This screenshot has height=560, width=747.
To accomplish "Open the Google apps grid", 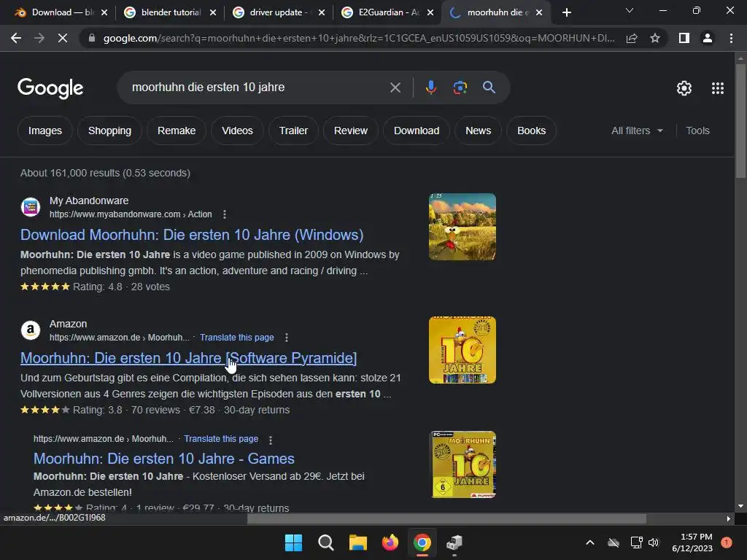I will pyautogui.click(x=718, y=88).
